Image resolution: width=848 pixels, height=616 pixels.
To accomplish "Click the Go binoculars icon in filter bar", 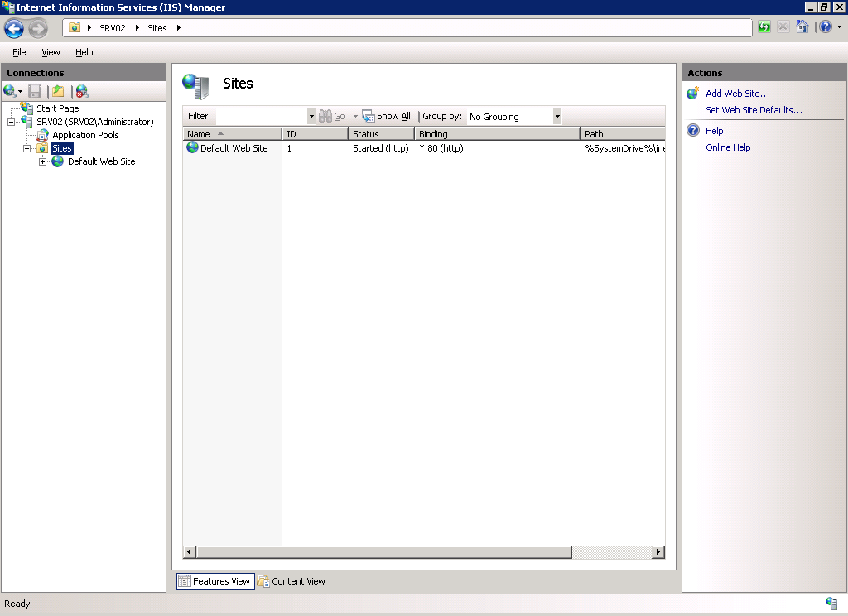I will pos(325,116).
